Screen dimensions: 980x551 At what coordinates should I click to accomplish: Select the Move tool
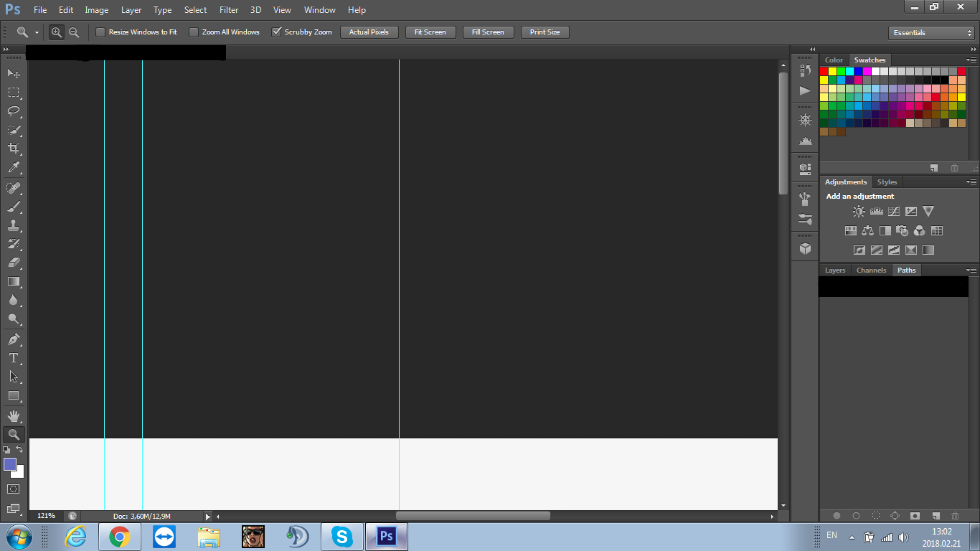14,73
